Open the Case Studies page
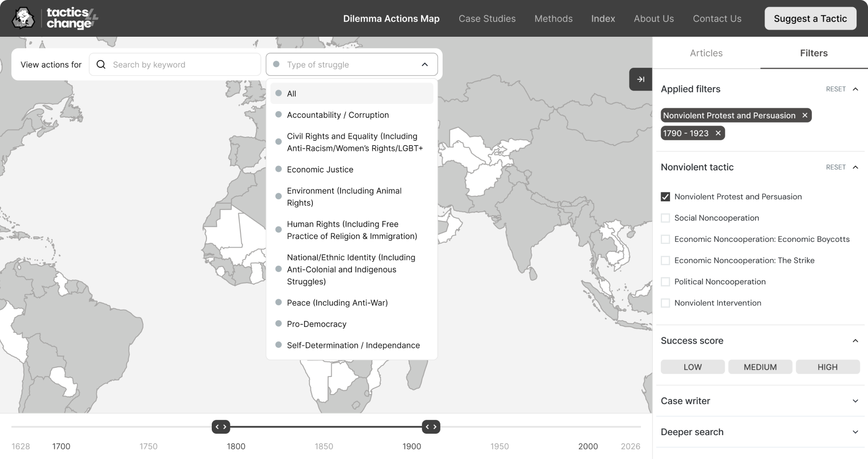Screen dimensions: 868x459 coord(487,19)
